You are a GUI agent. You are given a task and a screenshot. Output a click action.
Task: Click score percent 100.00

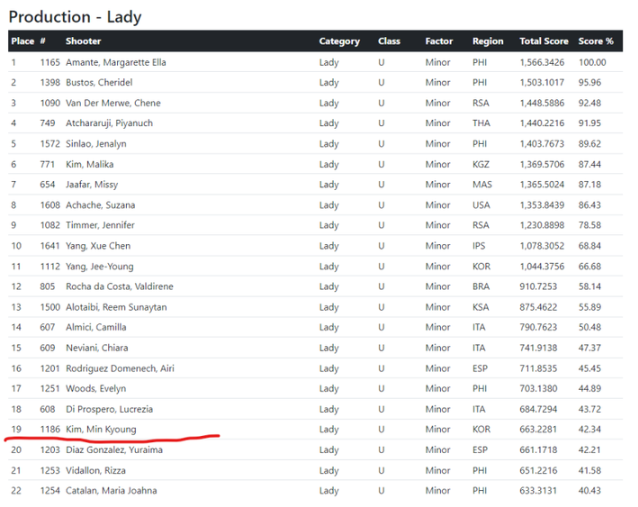(592, 62)
